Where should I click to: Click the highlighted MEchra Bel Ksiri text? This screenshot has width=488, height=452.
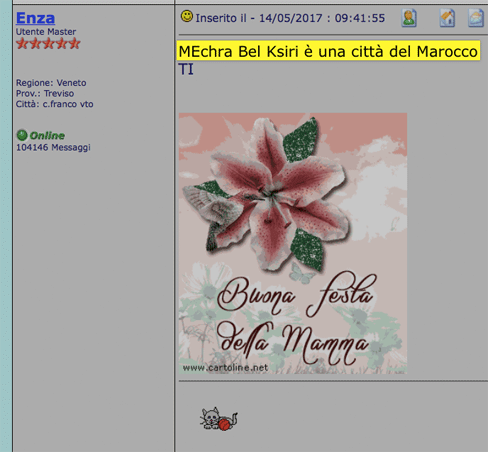click(x=328, y=51)
